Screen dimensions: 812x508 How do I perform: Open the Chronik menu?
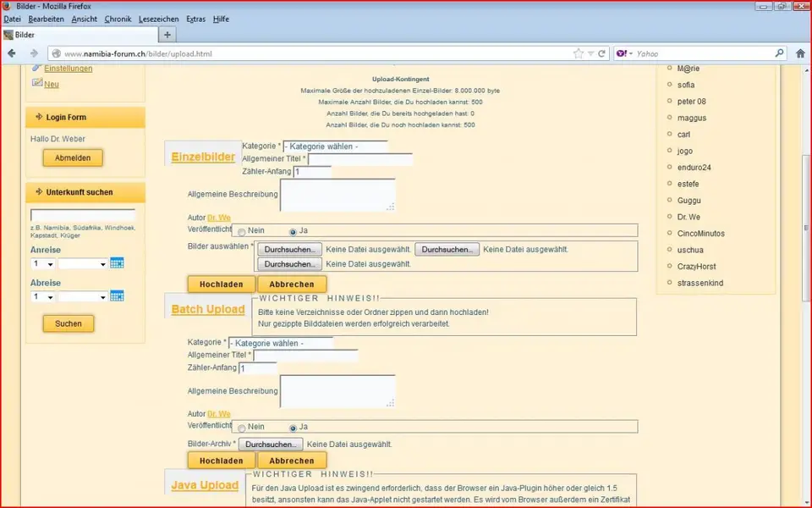(118, 19)
